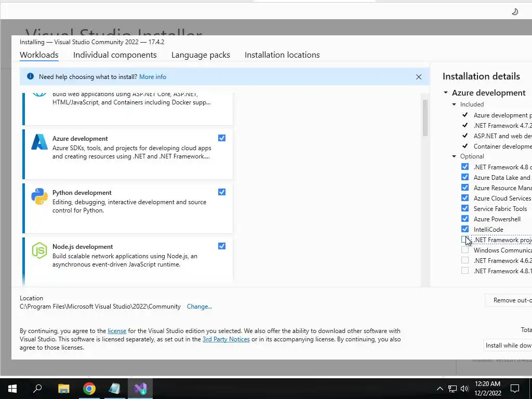Click the info icon in the help banner
This screenshot has width=532, height=399.
30,76
